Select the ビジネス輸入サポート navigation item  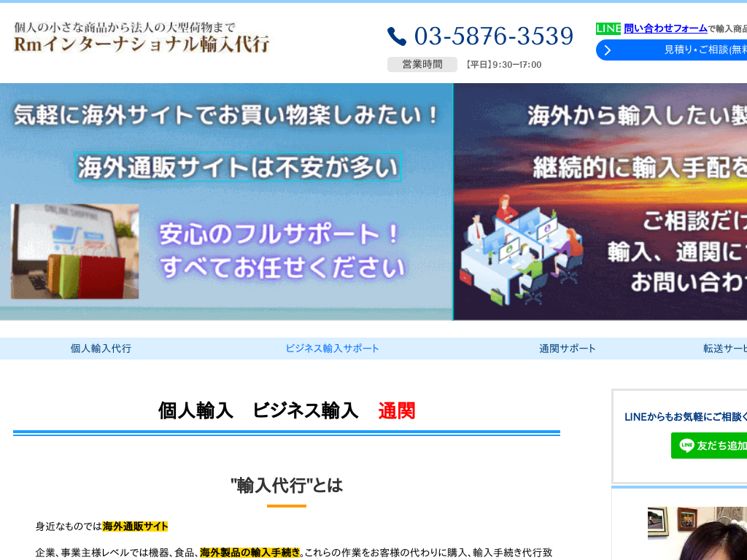[x=332, y=349]
